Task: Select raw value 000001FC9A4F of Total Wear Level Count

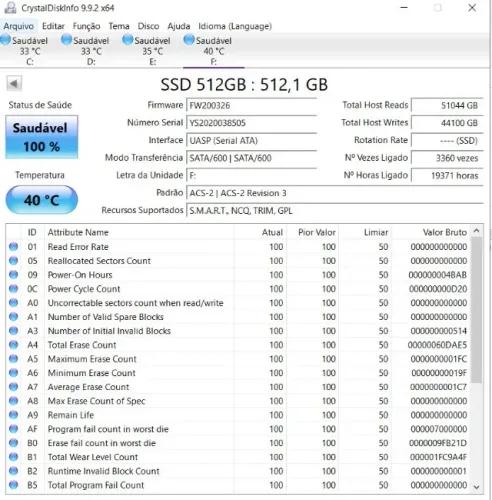Action: click(438, 457)
